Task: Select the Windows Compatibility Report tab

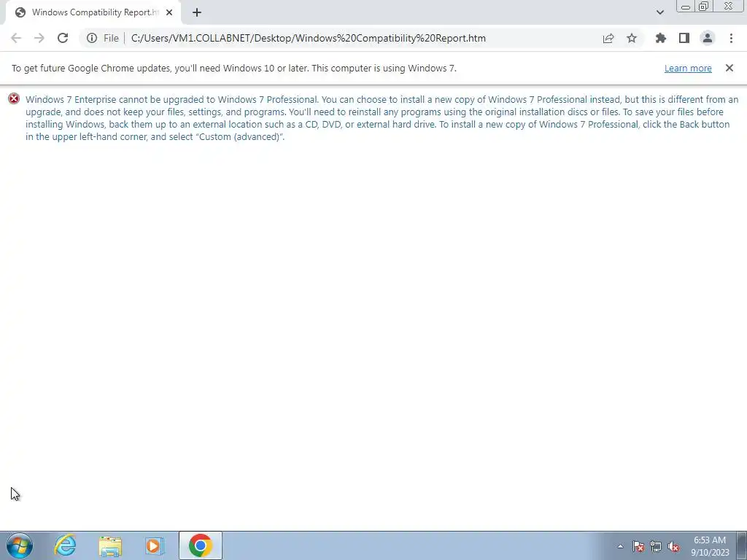Action: pyautogui.click(x=93, y=12)
